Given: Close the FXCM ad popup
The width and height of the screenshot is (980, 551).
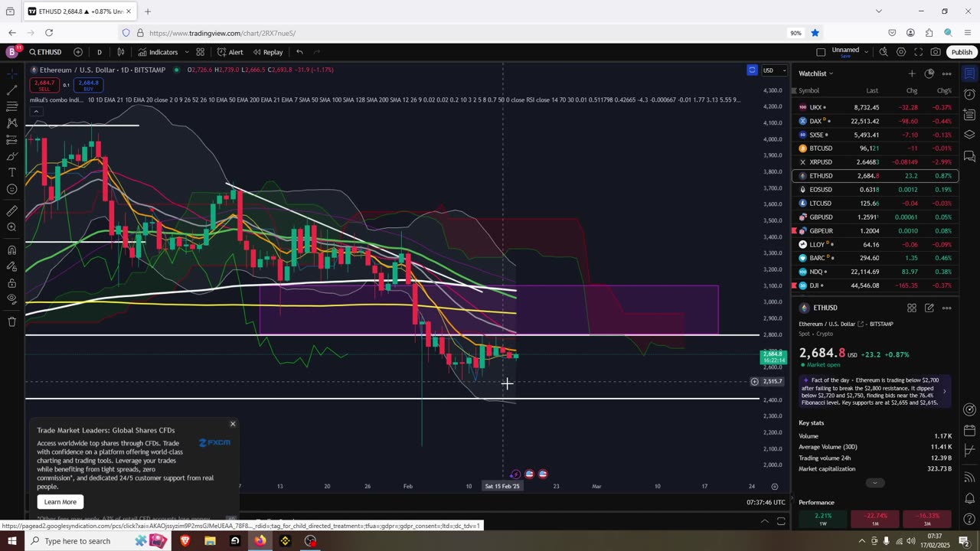Looking at the screenshot, I should 233,424.
